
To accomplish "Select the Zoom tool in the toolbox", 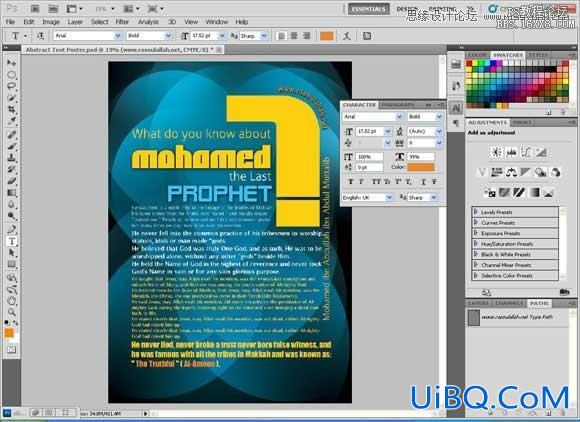I will coord(11,312).
